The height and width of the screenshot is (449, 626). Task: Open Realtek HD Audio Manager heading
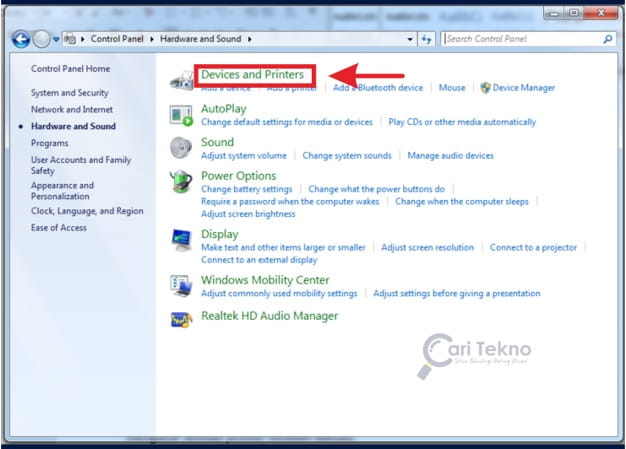coord(269,316)
